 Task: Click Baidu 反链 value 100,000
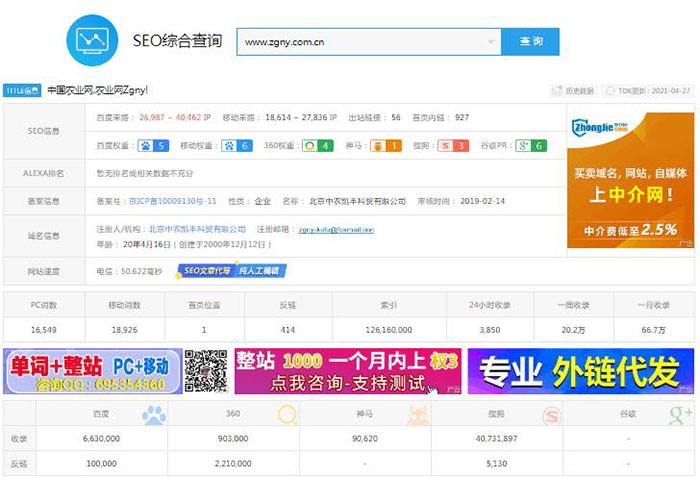[x=101, y=464]
